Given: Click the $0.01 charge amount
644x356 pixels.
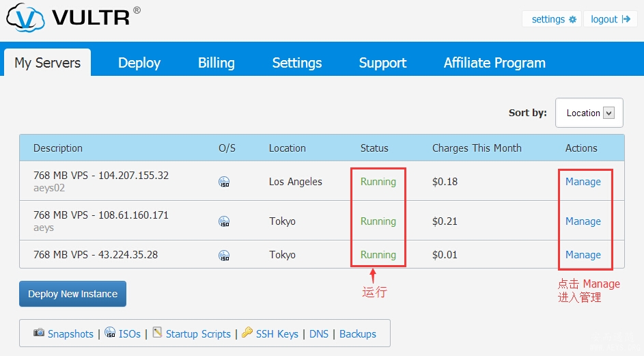Looking at the screenshot, I should point(445,255).
